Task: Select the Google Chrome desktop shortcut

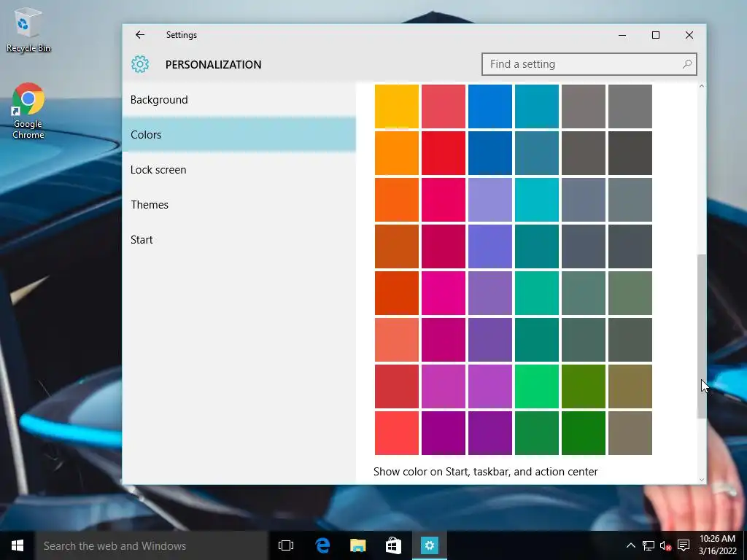Action: point(28,111)
